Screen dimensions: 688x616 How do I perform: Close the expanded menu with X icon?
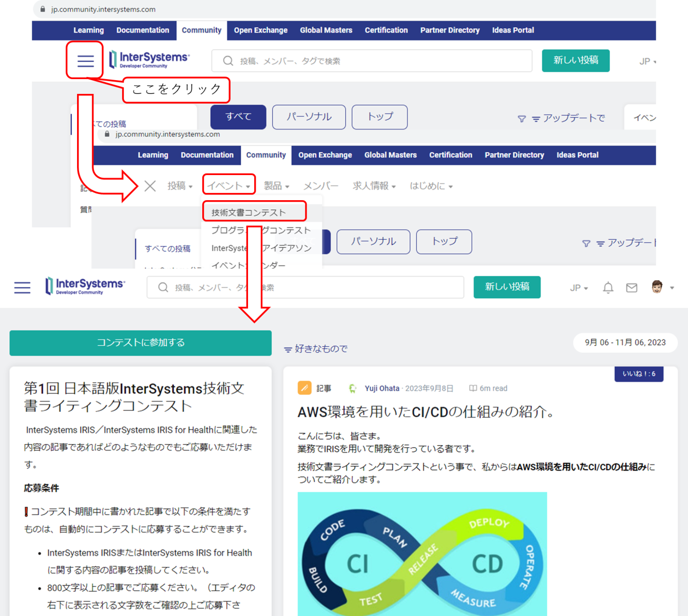[150, 186]
